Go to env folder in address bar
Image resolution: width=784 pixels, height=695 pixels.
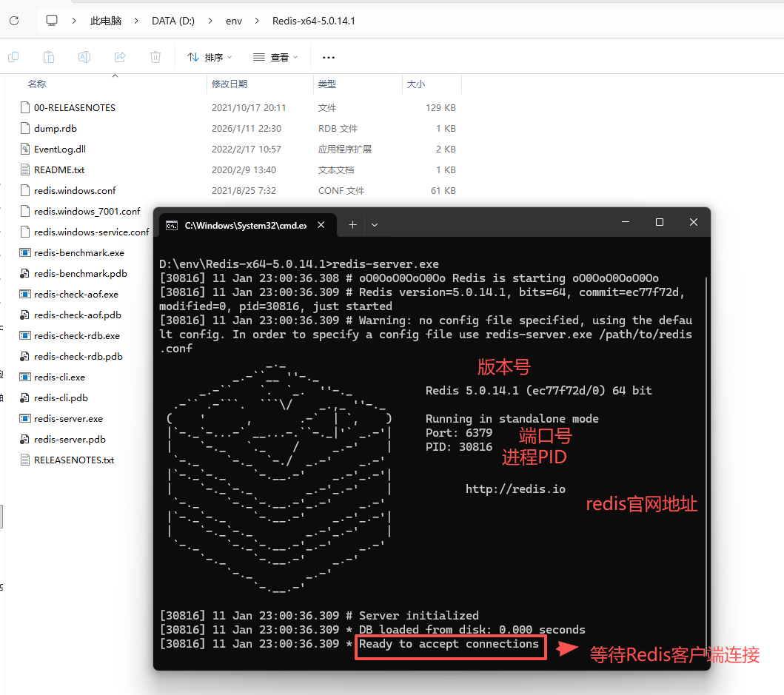coord(233,21)
